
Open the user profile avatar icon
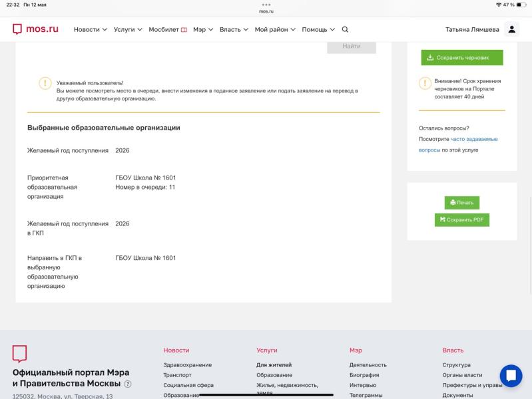pos(511,29)
